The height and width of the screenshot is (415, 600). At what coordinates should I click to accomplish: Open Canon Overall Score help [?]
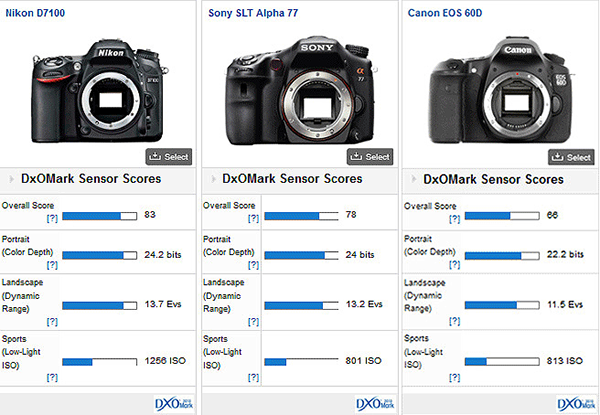[455, 219]
